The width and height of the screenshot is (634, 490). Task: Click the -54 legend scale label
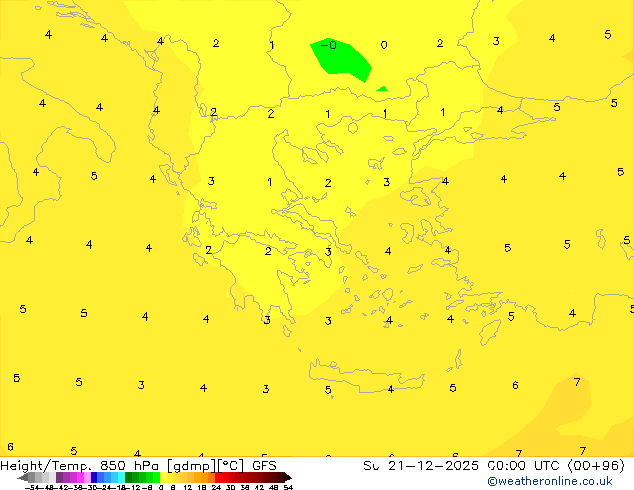coord(32,488)
